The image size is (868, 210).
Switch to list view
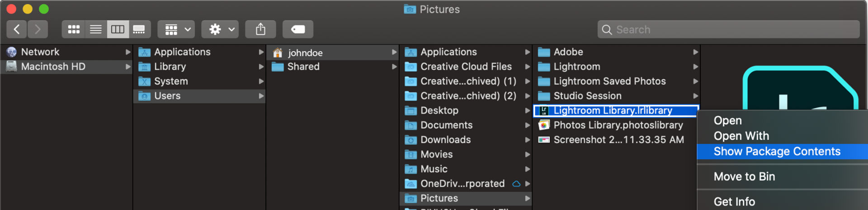coord(96,29)
